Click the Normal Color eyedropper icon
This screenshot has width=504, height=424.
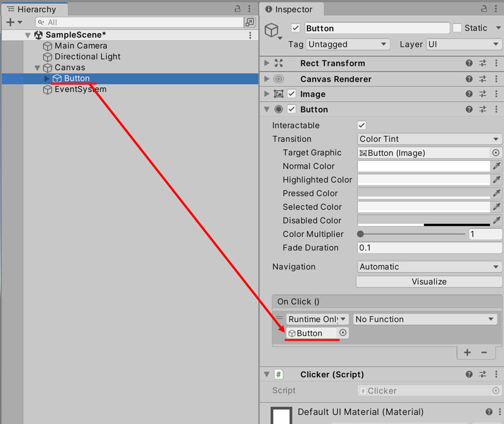496,166
